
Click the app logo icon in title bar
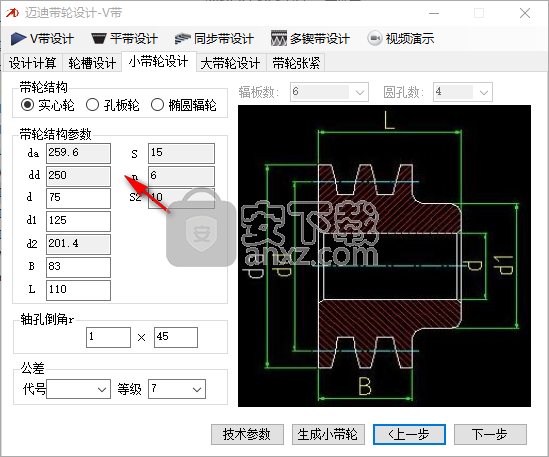click(x=12, y=13)
